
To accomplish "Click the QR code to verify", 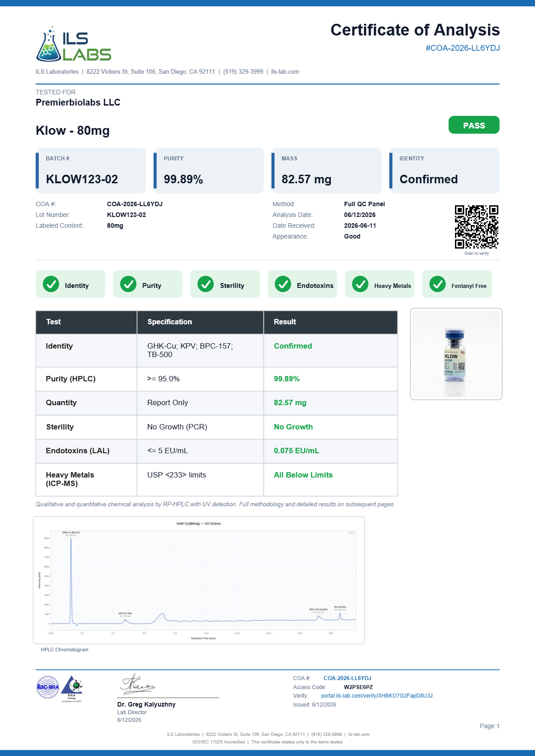I will click(x=477, y=227).
